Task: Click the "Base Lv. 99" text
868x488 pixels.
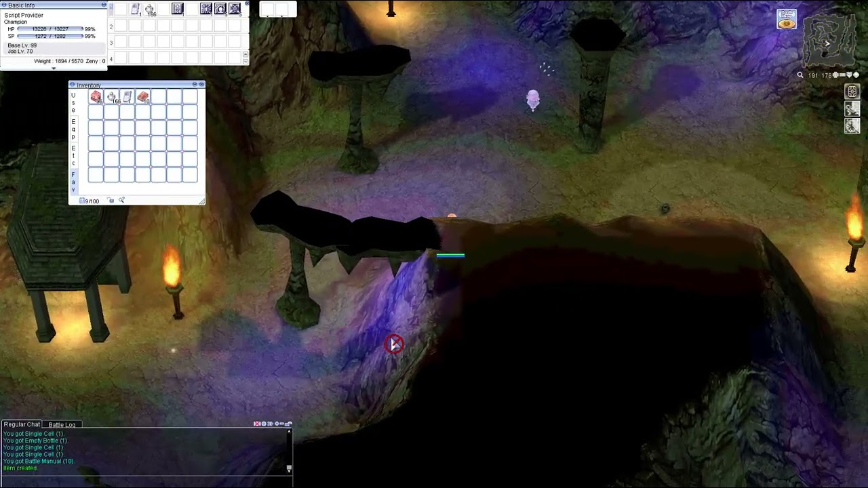Action: coord(22,45)
